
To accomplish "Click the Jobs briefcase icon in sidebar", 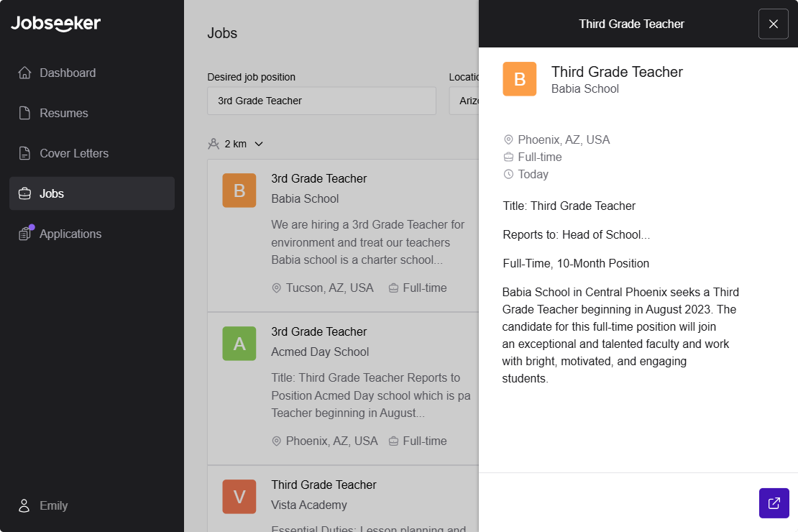I will coord(24,193).
